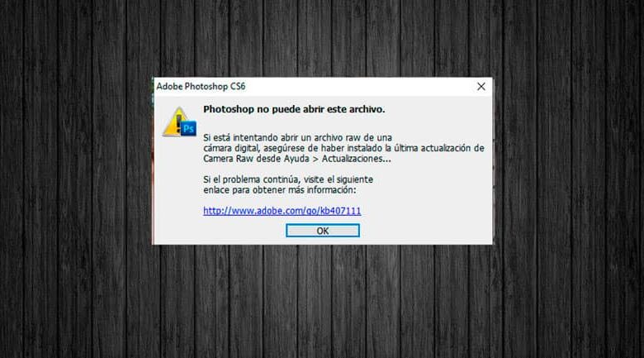Click the line 'Si está intentando abrir un archivo raw'
The image size is (644, 358).
click(297, 137)
